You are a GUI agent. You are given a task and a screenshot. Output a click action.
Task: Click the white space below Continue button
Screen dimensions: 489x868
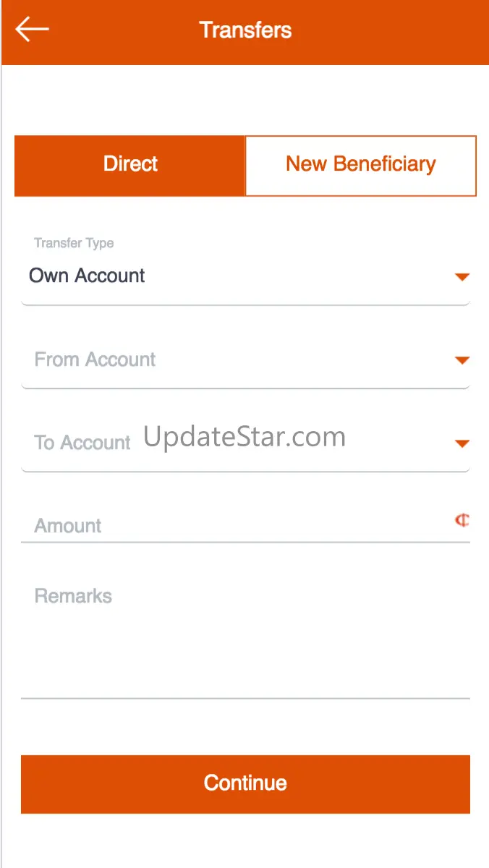tap(245, 841)
